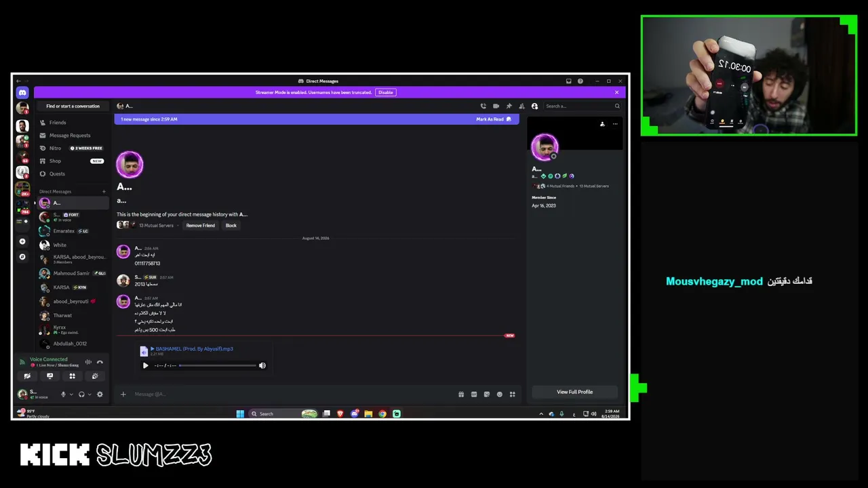
Task: Expand microphone input options arrow
Action: click(x=71, y=394)
